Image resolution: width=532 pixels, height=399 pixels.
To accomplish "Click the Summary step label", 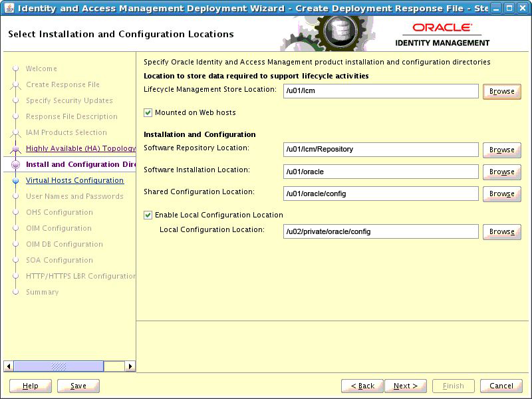I will (x=43, y=292).
